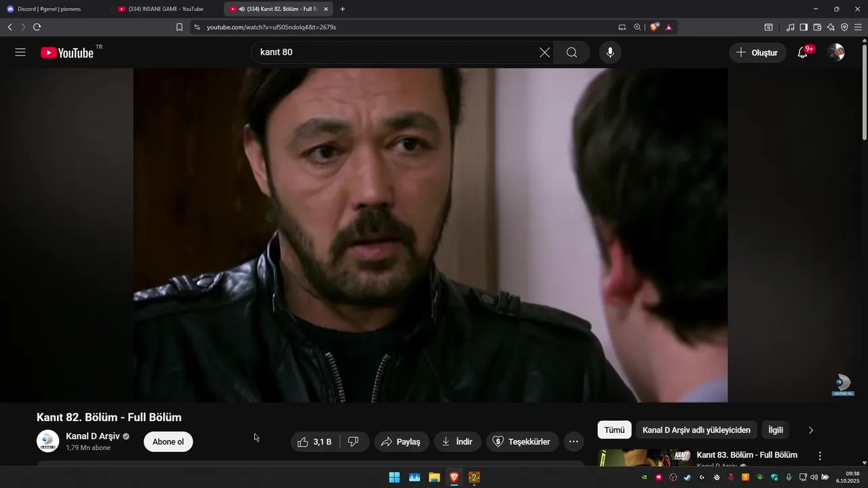The height and width of the screenshot is (488, 868).
Task: Open the volume tray icon
Action: coord(814,477)
